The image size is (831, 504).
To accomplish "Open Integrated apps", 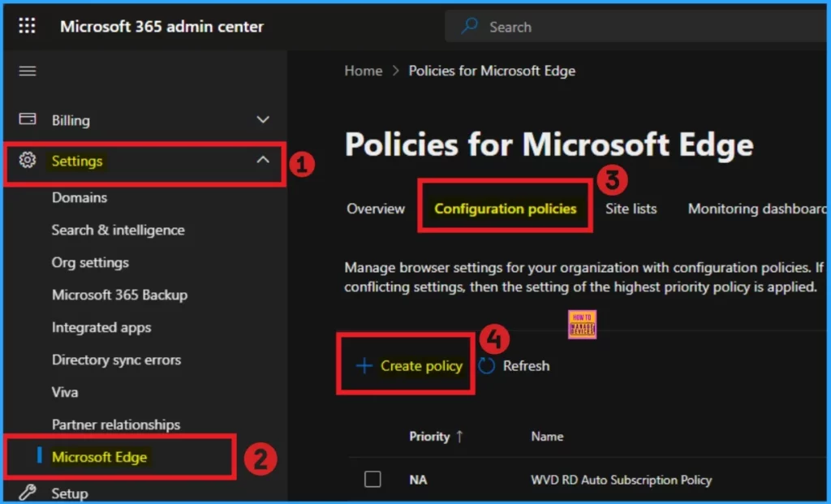I will click(x=101, y=328).
